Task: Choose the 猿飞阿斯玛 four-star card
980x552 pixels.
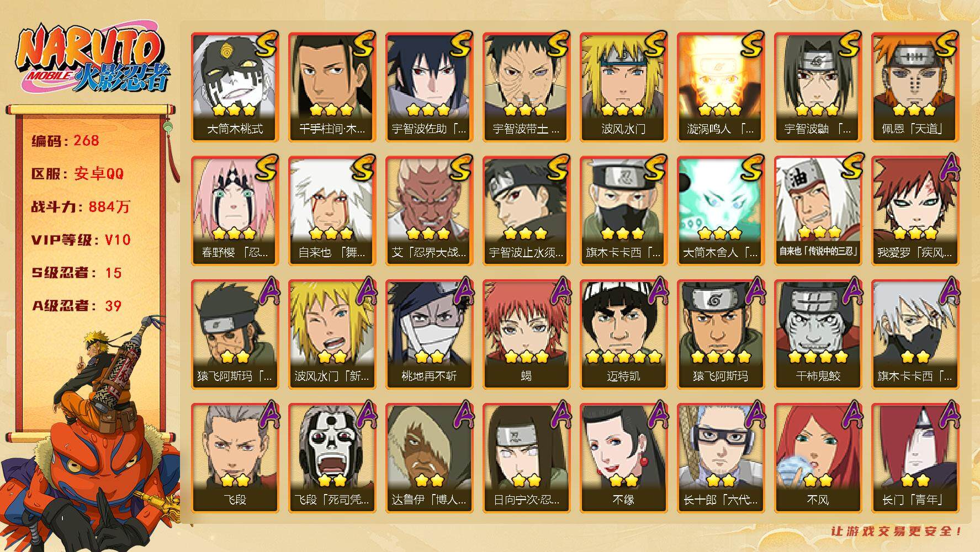Action: tap(721, 335)
